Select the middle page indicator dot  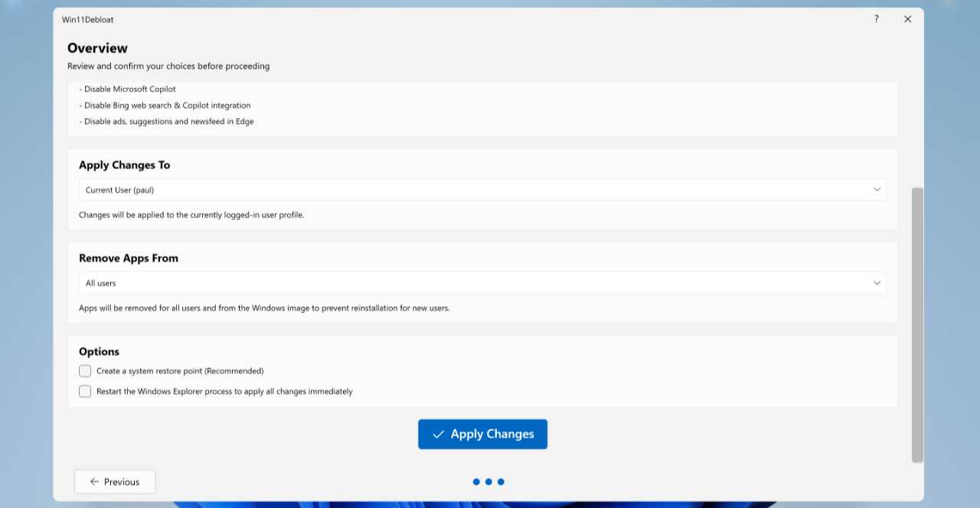(488, 482)
